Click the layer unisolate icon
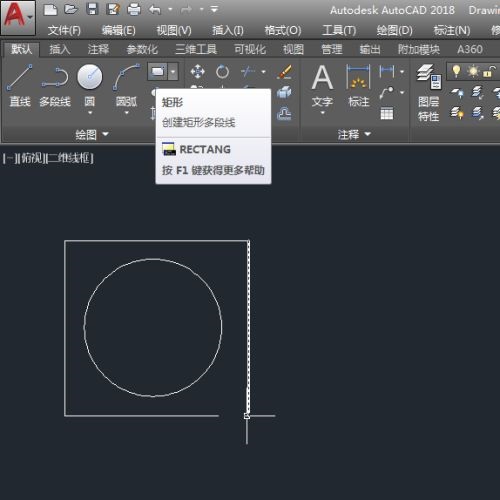The width and height of the screenshot is (500, 500). (x=477, y=113)
